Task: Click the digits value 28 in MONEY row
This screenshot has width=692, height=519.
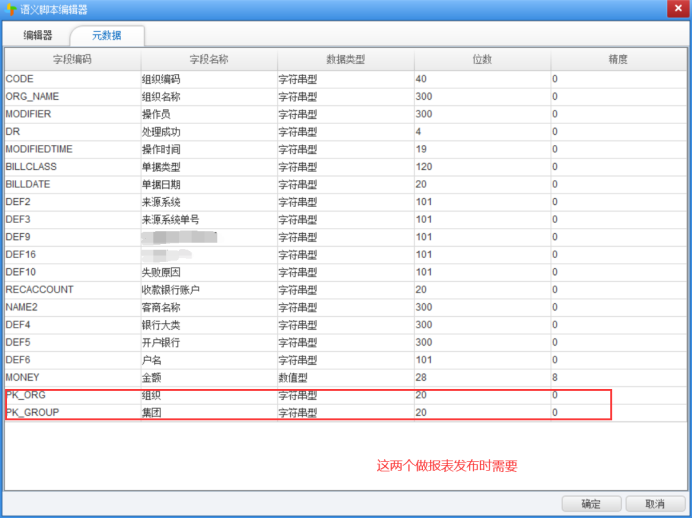Action: click(x=421, y=377)
